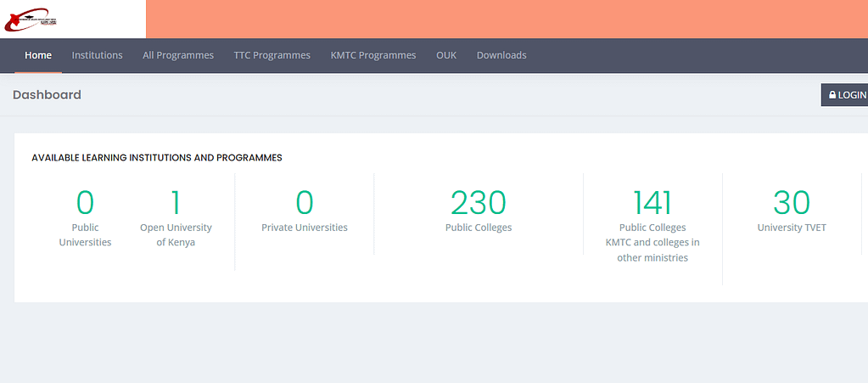Viewport: 868px width, 383px height.
Task: Go to the Home tab
Action: (x=38, y=55)
